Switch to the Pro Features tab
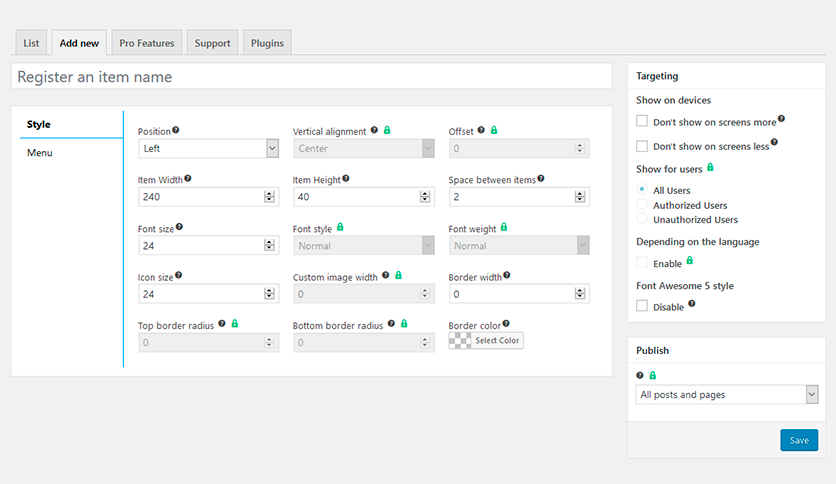The height and width of the screenshot is (484, 836). [x=147, y=43]
